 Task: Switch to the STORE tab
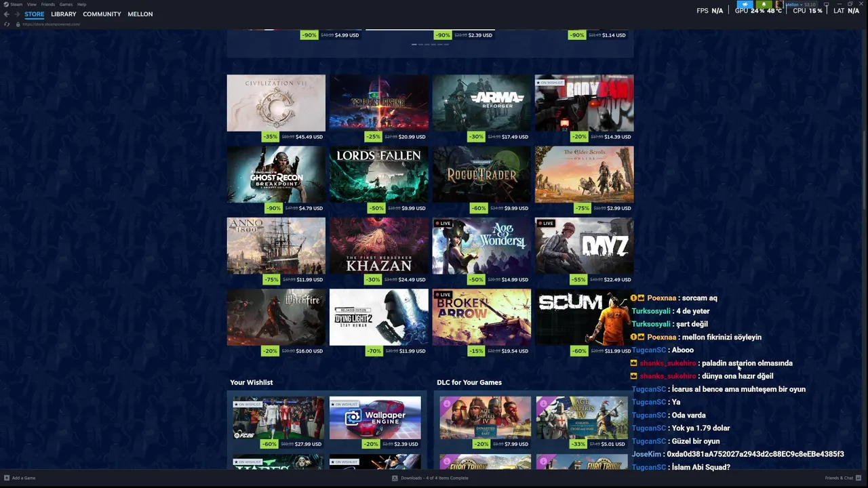coord(35,14)
